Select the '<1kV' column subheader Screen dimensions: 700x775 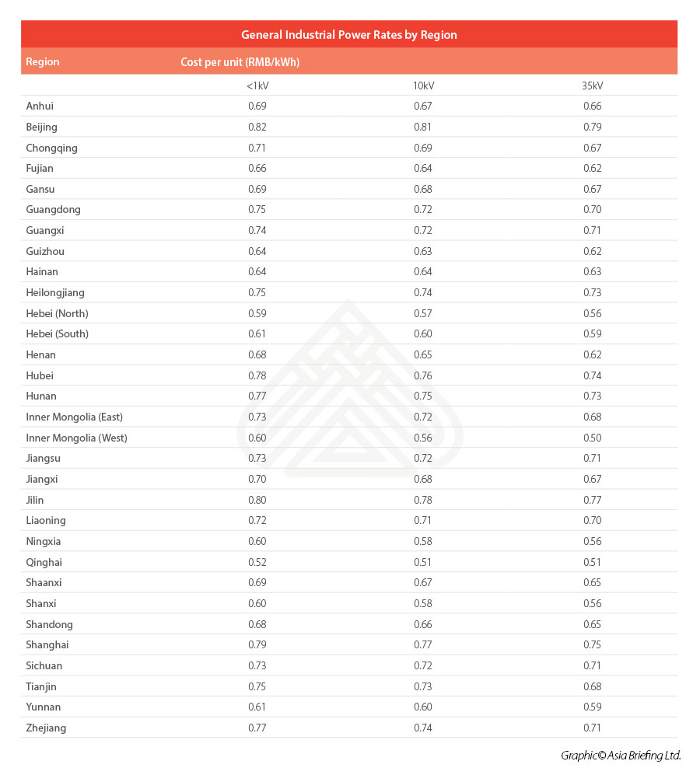257,86
